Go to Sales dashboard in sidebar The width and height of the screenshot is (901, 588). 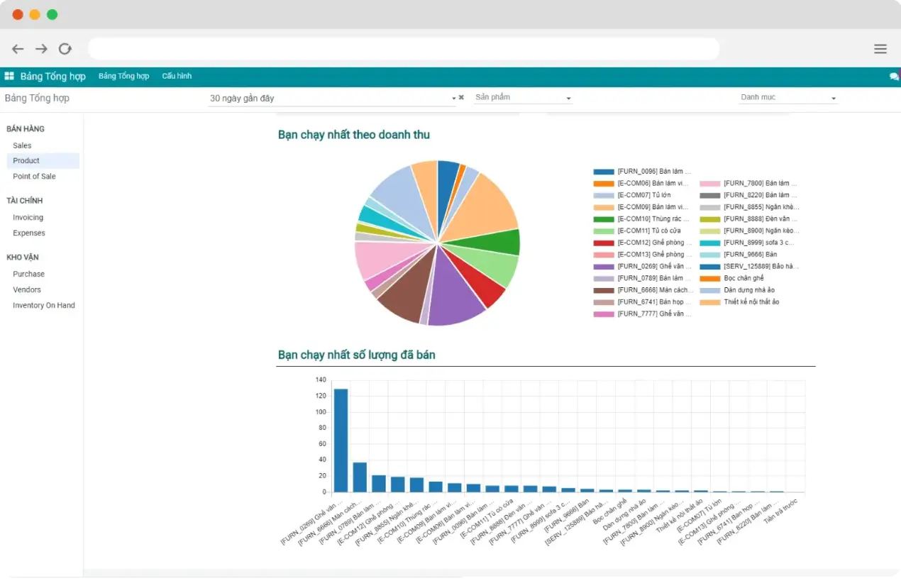22,145
